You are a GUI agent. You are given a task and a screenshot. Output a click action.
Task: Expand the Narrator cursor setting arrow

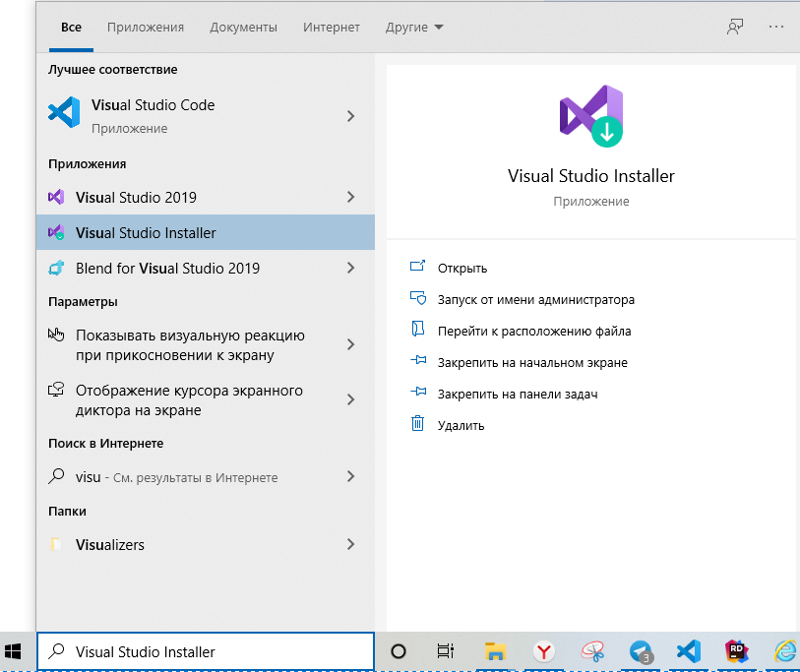(x=350, y=399)
